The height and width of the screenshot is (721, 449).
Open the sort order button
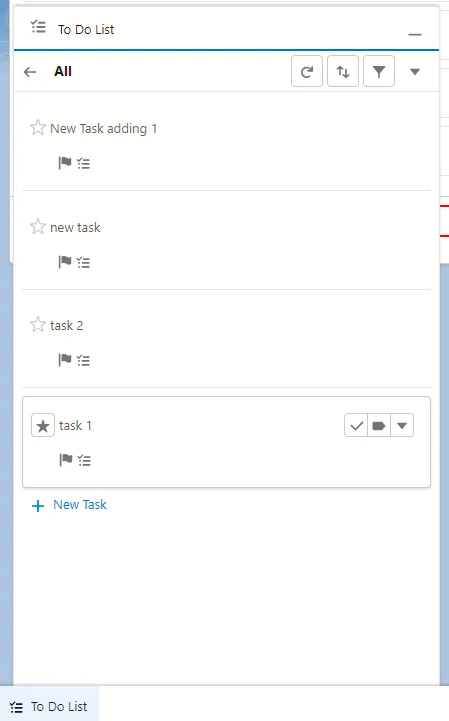point(343,71)
